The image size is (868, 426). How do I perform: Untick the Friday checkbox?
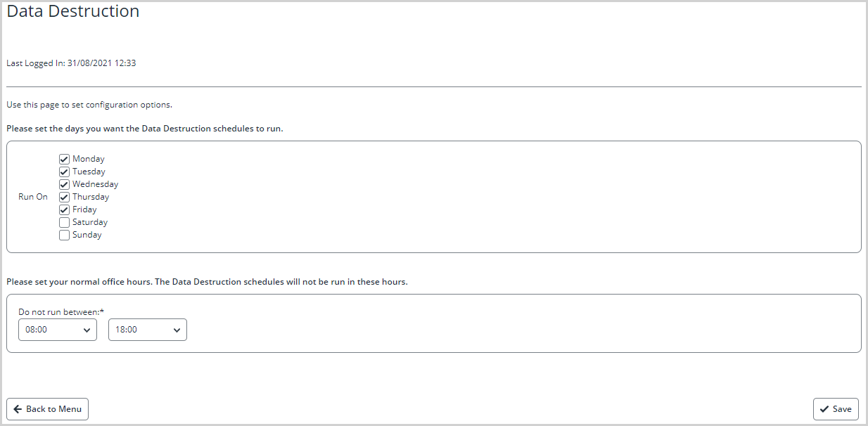point(65,209)
